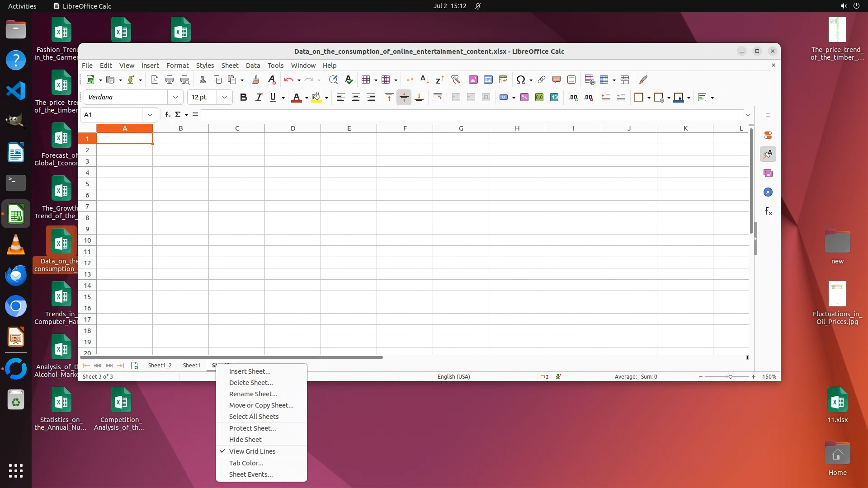Click the Print toolbar icon
868x488 pixels.
pos(170,80)
